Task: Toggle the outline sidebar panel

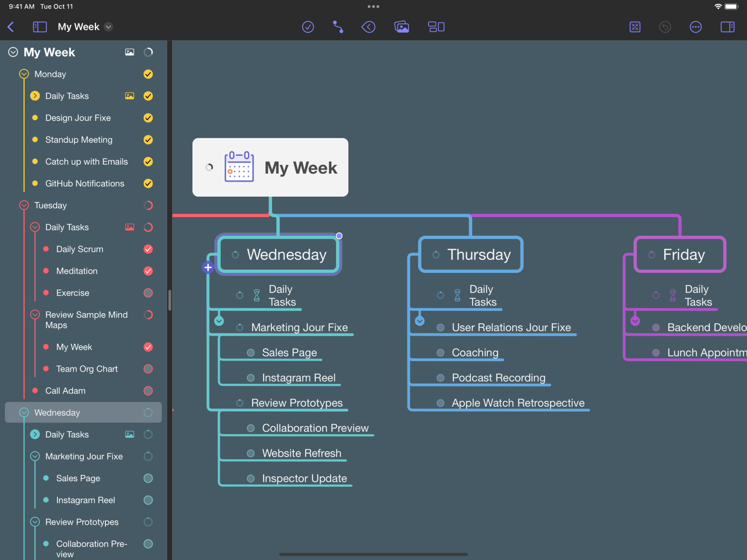Action: (x=40, y=27)
